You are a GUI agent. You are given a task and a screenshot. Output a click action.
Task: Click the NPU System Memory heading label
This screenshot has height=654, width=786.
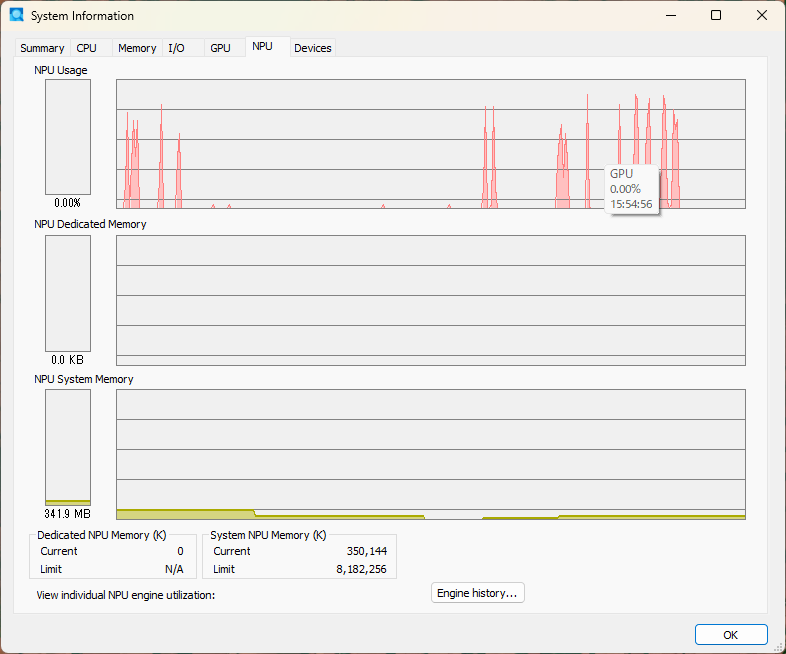(84, 379)
